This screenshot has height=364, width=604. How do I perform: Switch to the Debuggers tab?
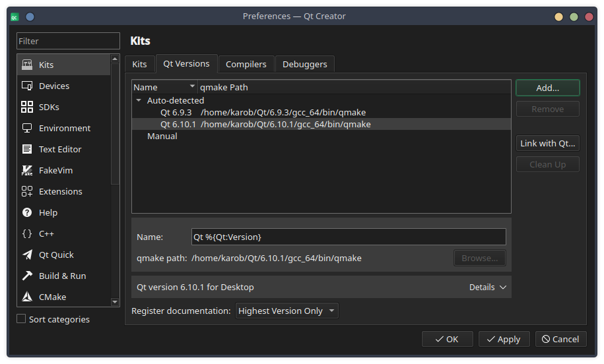click(304, 64)
